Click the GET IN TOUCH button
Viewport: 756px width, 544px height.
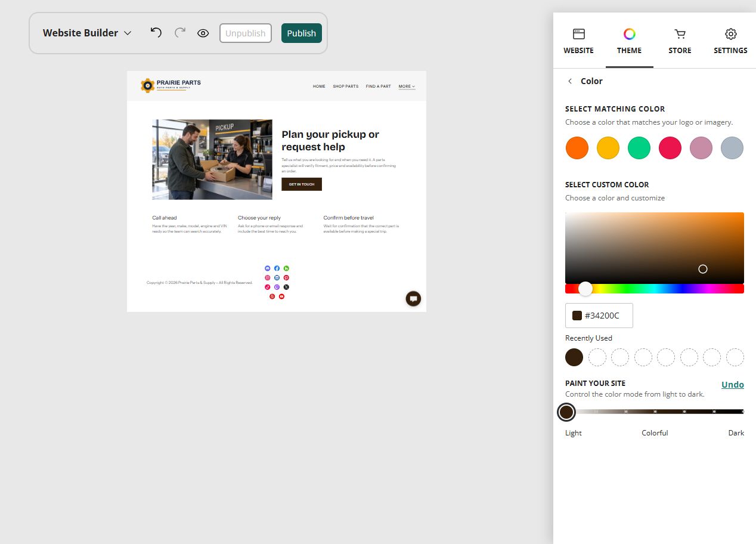coord(302,184)
